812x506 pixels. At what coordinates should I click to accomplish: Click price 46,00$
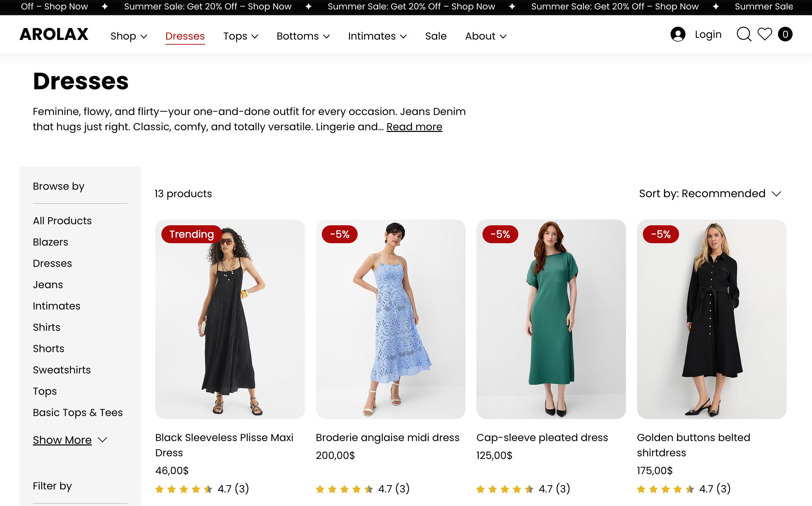[x=172, y=470]
